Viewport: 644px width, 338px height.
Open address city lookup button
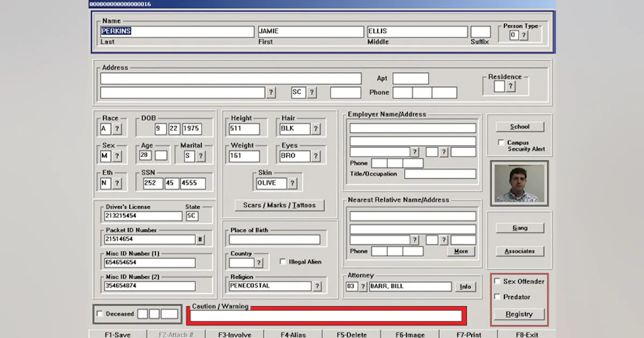pos(271,92)
